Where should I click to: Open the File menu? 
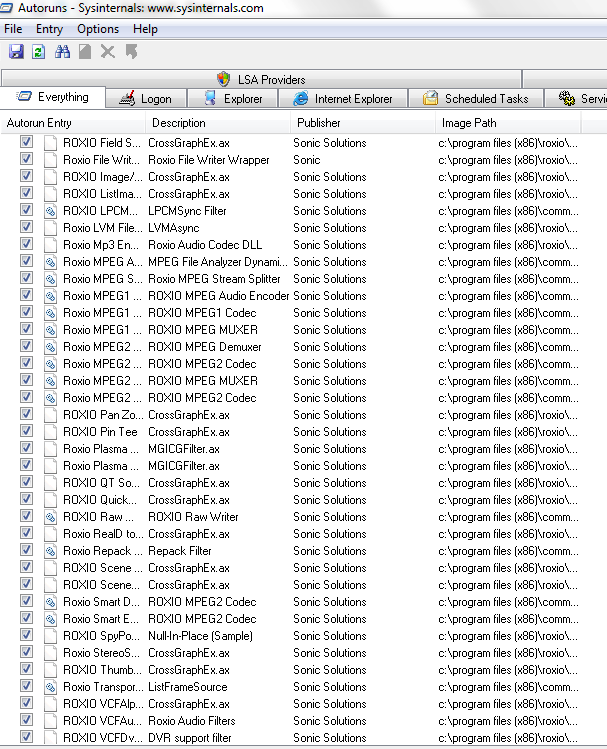click(13, 29)
